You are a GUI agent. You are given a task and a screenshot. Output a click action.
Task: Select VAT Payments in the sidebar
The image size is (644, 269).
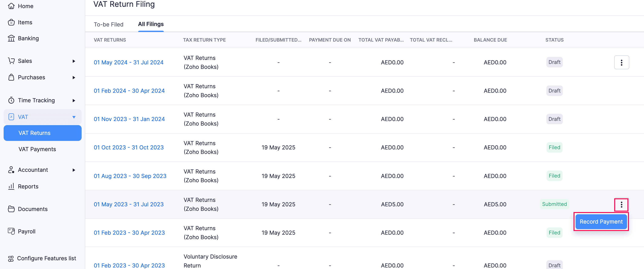point(37,149)
